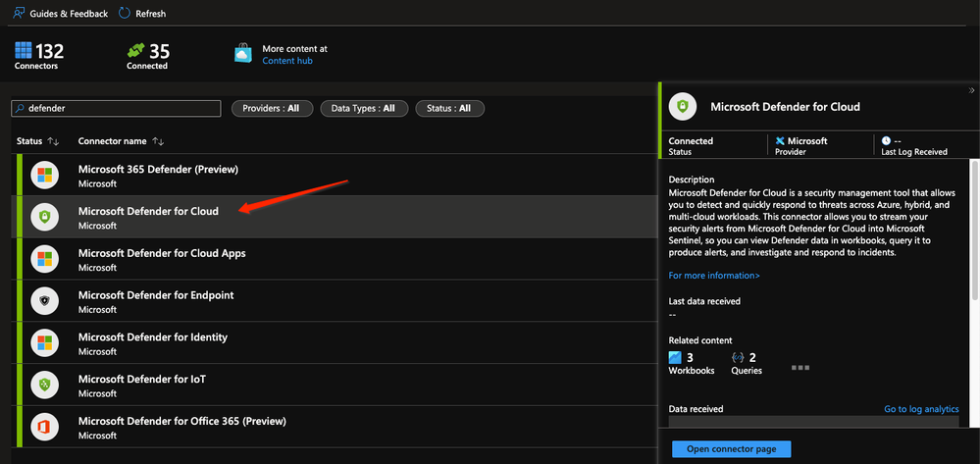
Task: Click the Refresh icon
Action: tap(125, 13)
